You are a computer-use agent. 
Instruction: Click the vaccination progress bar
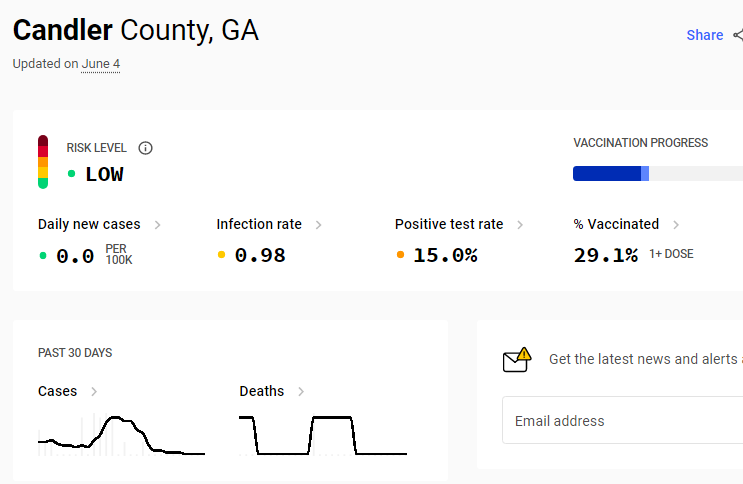(658, 174)
